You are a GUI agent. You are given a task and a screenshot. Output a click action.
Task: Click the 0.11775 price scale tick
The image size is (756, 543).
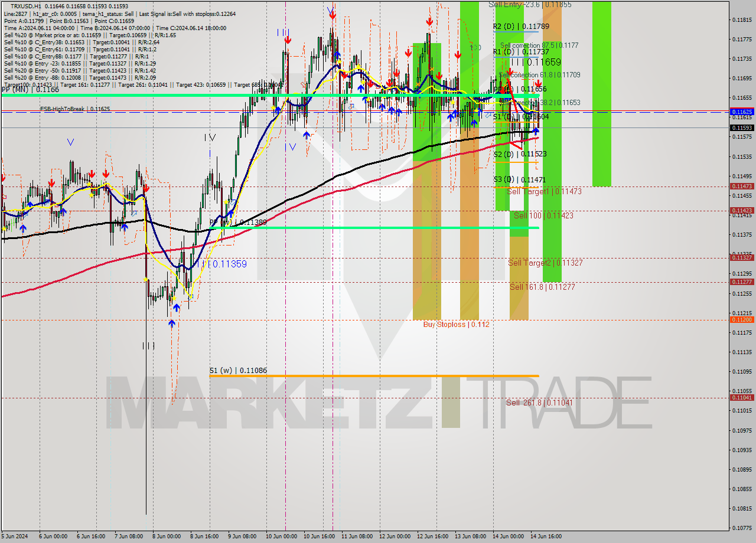(742, 40)
